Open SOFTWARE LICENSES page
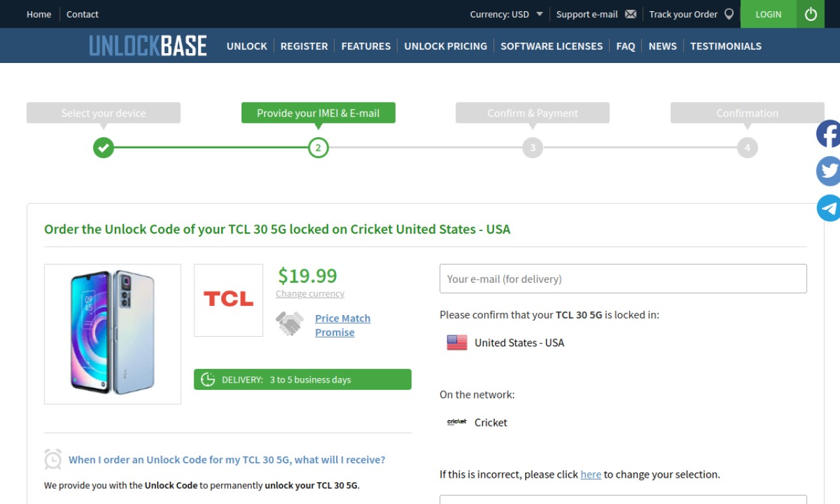Image resolution: width=840 pixels, height=504 pixels. point(551,46)
